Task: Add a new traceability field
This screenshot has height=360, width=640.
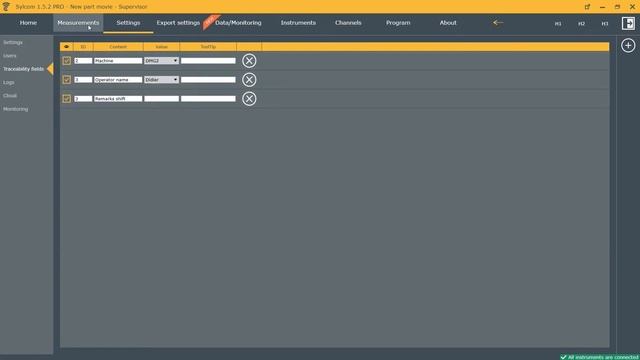Action: pyautogui.click(x=628, y=45)
